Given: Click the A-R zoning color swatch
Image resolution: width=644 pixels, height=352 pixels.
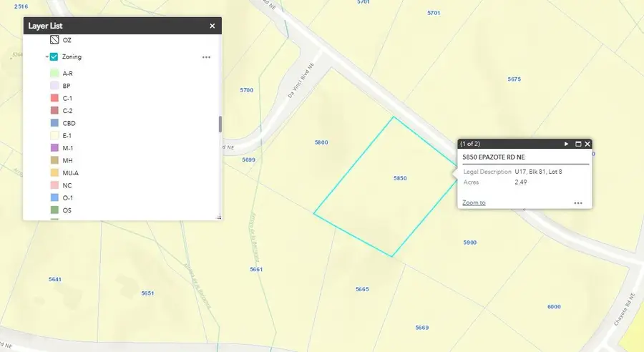Looking at the screenshot, I should (54, 74).
